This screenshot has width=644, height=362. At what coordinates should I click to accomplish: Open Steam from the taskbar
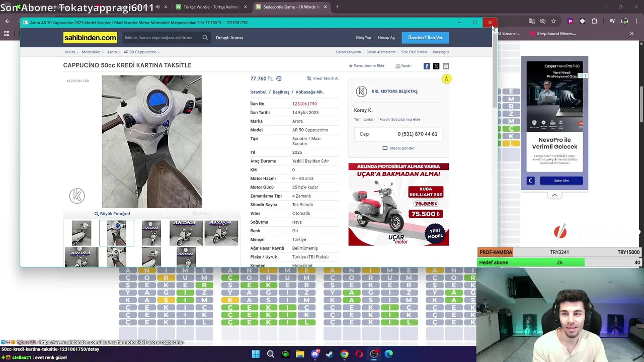[330, 354]
